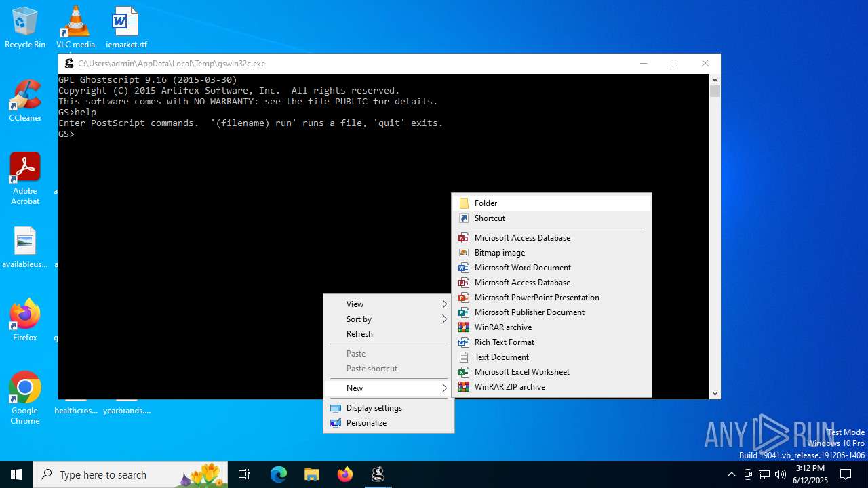Viewport: 868px width, 488px height.
Task: Click the Ghostscript taskbar button
Action: point(378,474)
